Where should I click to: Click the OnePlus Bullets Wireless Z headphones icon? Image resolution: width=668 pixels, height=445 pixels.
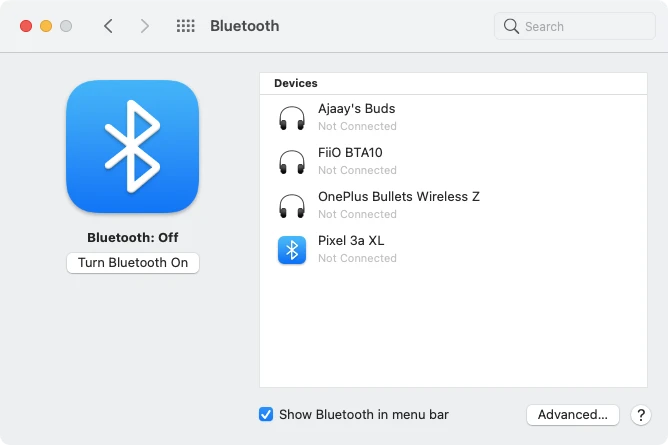click(x=291, y=206)
